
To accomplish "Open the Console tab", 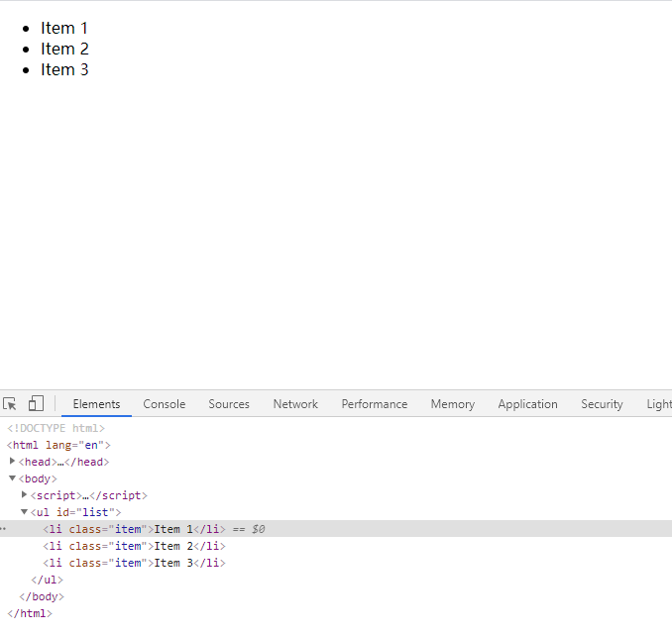I will 165,404.
